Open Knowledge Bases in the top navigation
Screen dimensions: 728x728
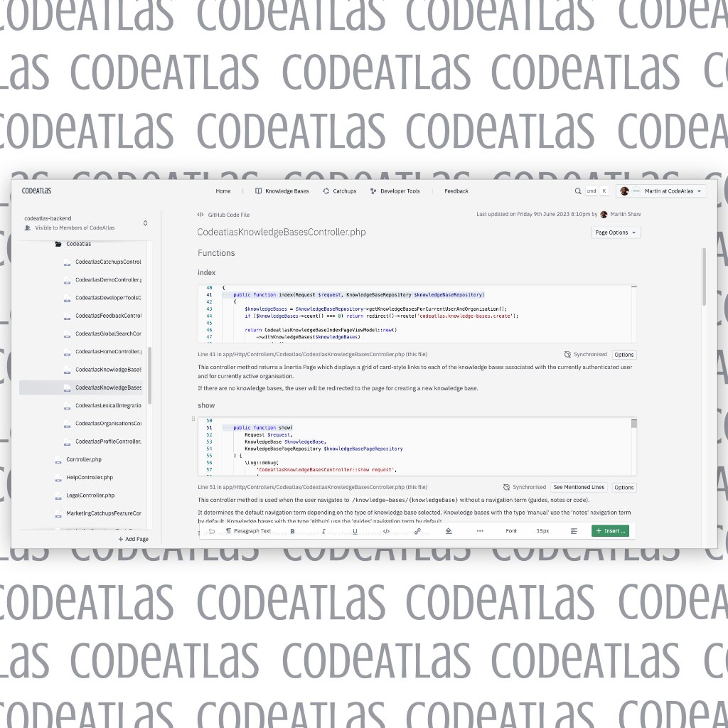tap(287, 191)
